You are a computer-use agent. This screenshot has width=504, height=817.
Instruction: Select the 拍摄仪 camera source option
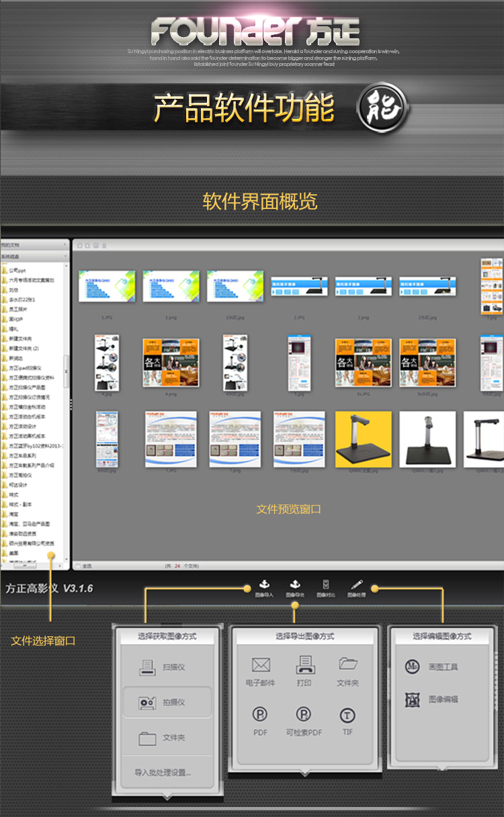click(x=167, y=702)
